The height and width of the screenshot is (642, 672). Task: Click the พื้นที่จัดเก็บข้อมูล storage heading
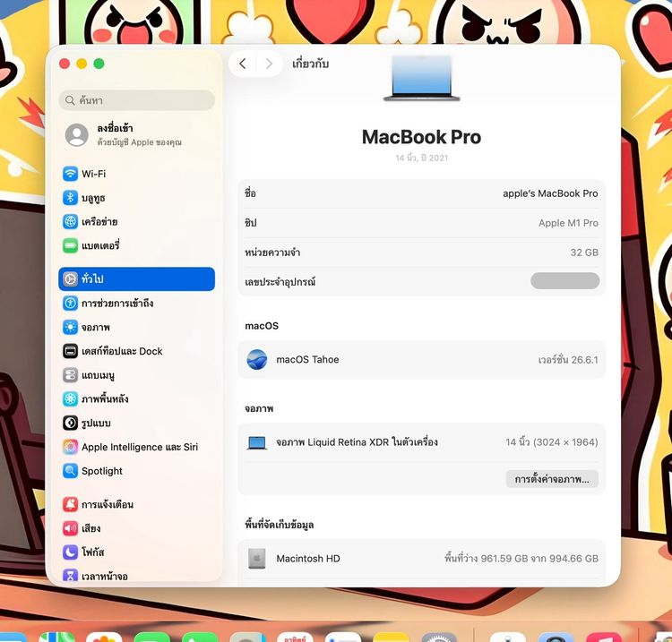[x=279, y=525]
